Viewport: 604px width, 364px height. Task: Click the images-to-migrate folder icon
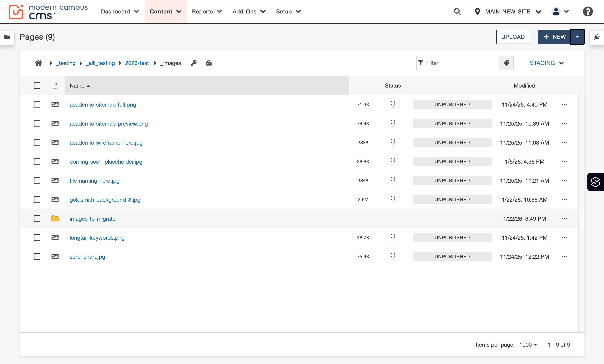(x=55, y=218)
